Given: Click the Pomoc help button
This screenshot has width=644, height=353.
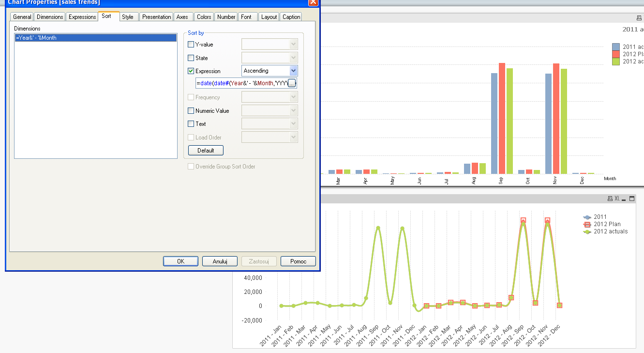Looking at the screenshot, I should (298, 261).
